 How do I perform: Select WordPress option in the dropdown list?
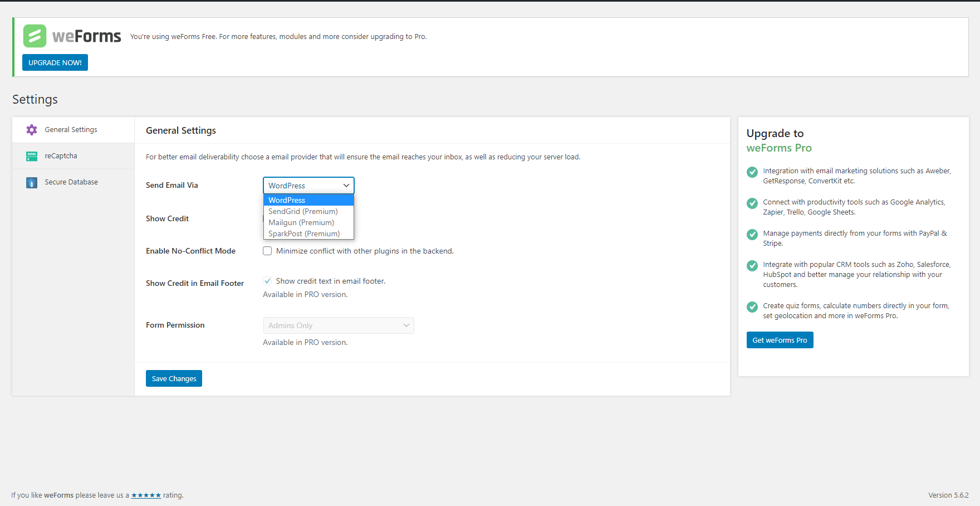coord(308,200)
